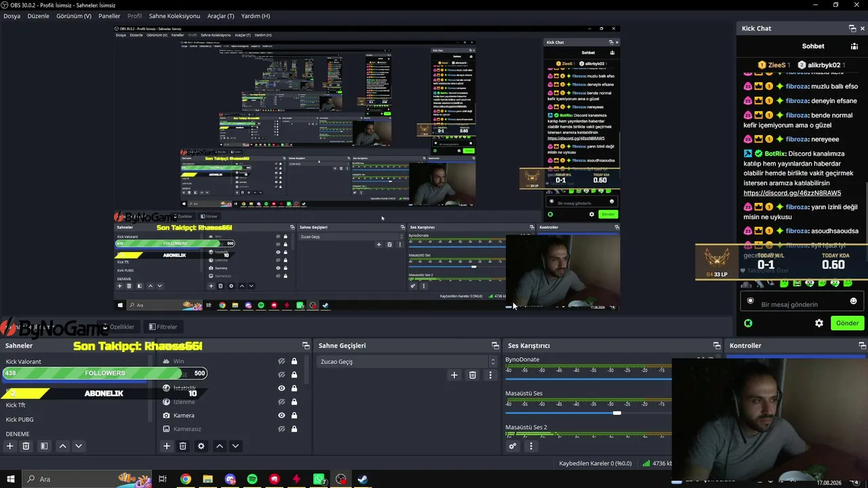This screenshot has height=488, width=868.
Task: Open Google Chrome from the taskbar
Action: coord(186,479)
